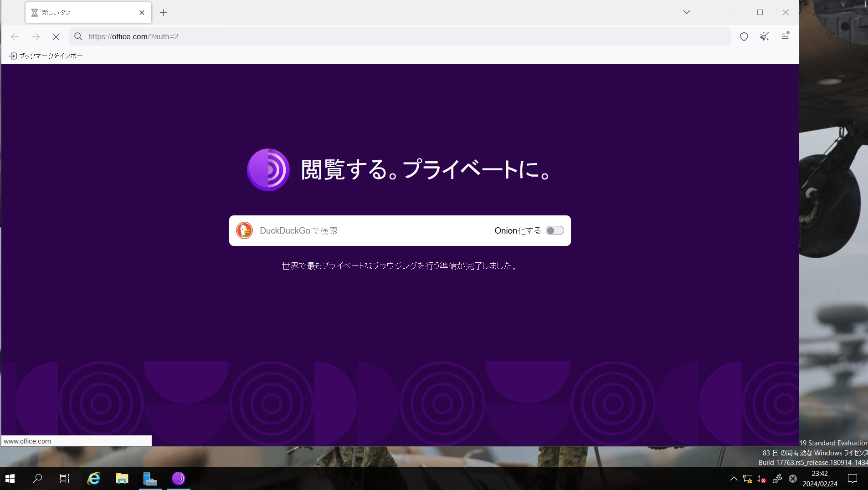Open Tor Browser from the taskbar
This screenshot has width=868, height=490.
pos(179,479)
